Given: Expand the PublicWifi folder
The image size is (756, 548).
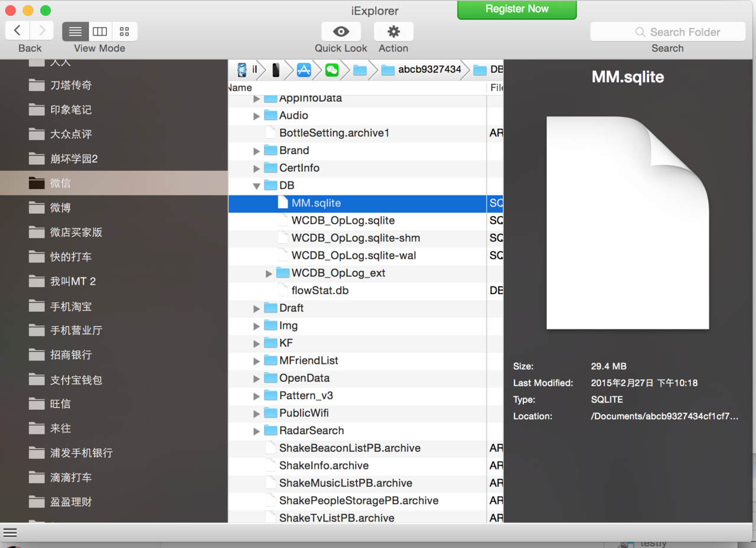Looking at the screenshot, I should (256, 413).
